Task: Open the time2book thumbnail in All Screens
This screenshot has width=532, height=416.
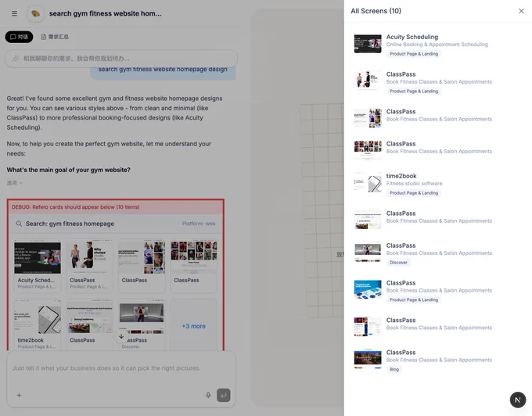Action: coord(368,182)
